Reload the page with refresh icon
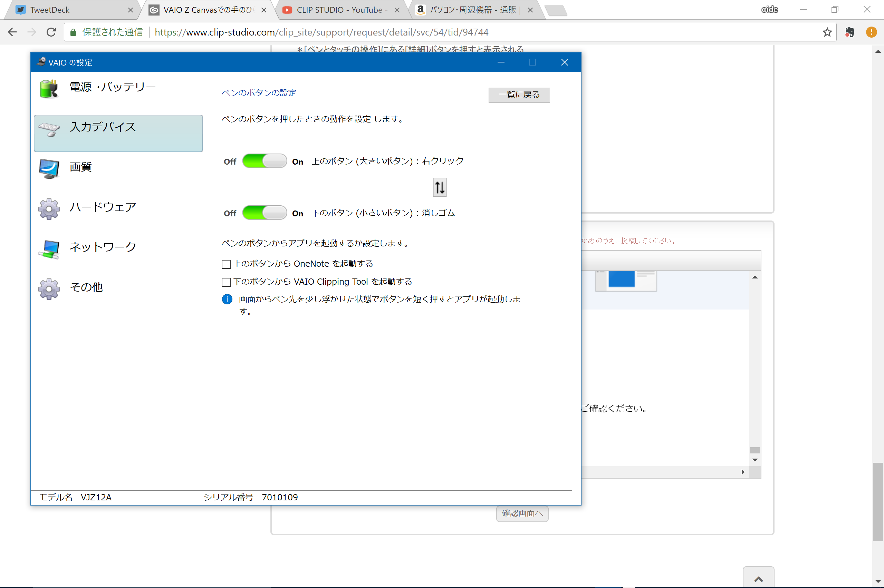 click(51, 32)
